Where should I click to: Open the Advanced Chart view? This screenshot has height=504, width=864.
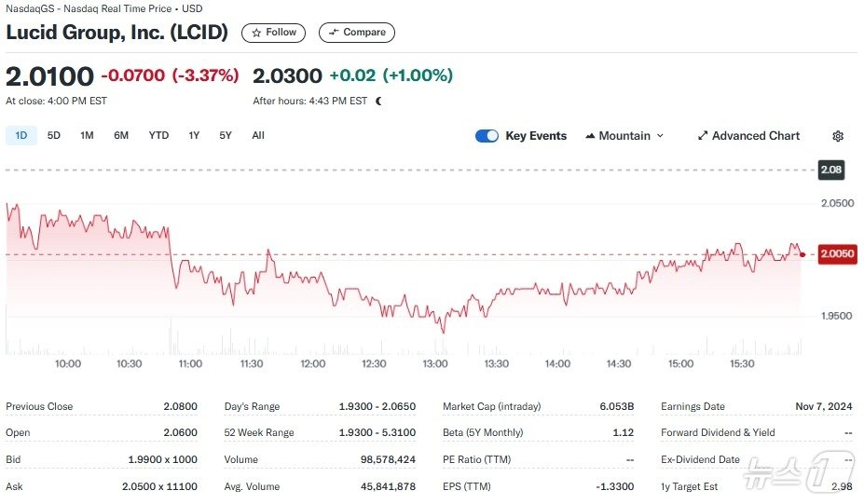[748, 136]
